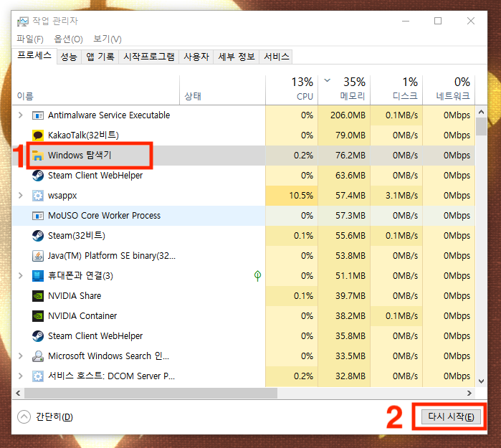Click the horizontal scrollbar thumb
This screenshot has height=448, width=501.
[151, 393]
